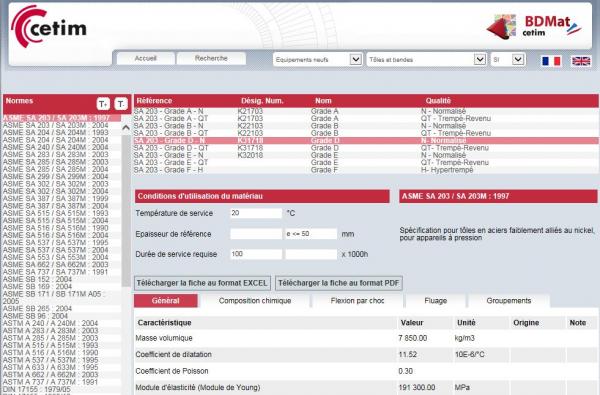The image size is (600, 395).
Task: Select row SA 203 - Grade A - QT
Action: coord(366,118)
